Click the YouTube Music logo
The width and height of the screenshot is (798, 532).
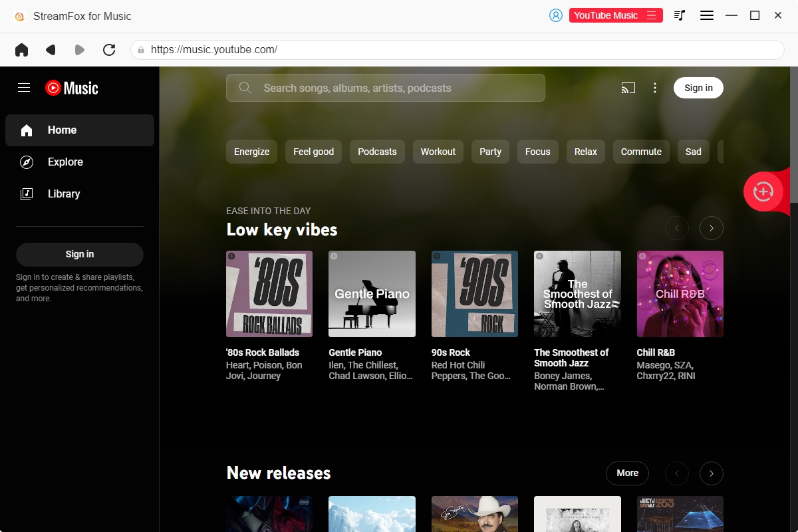[72, 88]
